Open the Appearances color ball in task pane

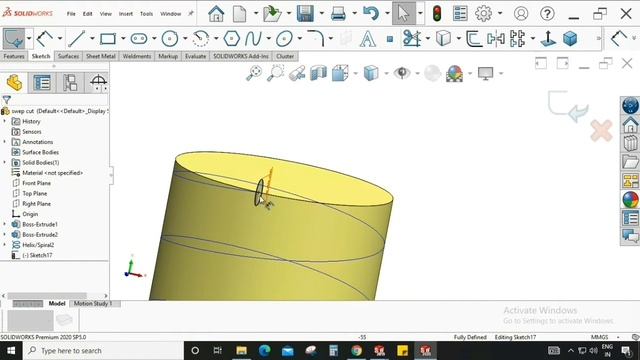pyautogui.click(x=630, y=200)
